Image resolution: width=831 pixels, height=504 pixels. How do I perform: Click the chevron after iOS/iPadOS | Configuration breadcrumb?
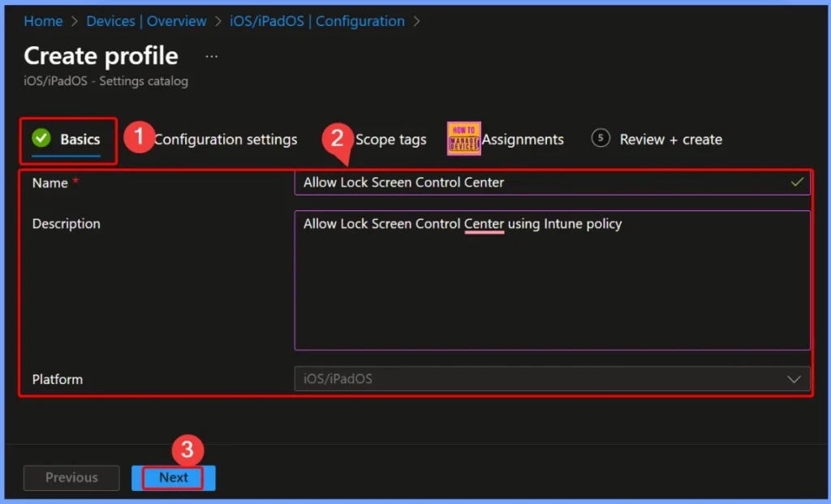416,21
